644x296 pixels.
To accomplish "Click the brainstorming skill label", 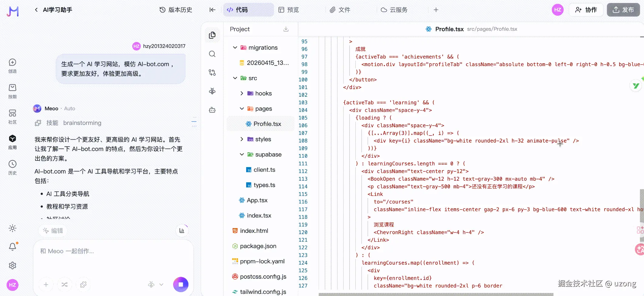I will tap(82, 123).
